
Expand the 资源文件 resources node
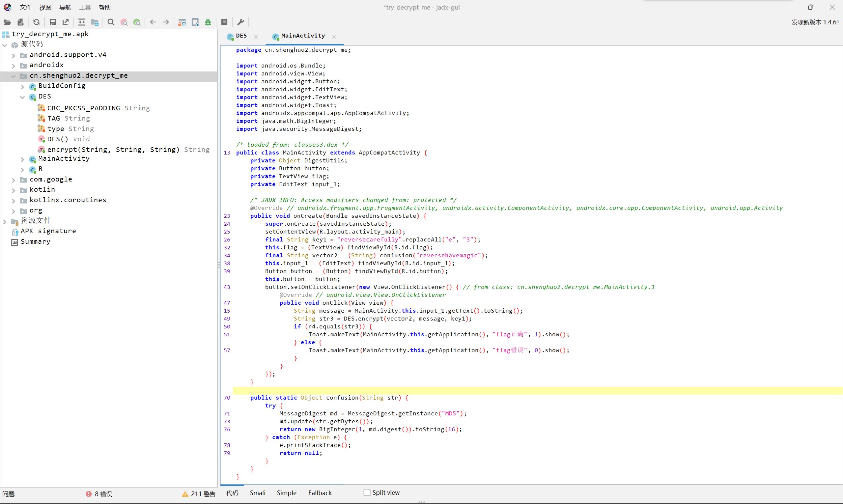pyautogui.click(x=5, y=221)
